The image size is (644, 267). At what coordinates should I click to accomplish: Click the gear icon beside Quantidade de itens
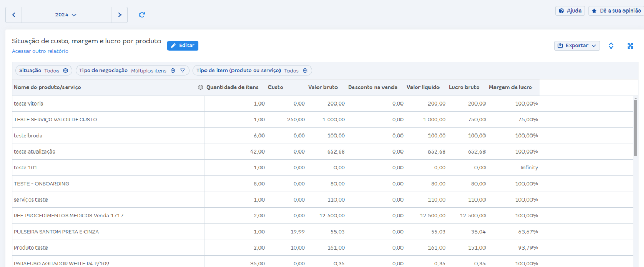(201, 87)
